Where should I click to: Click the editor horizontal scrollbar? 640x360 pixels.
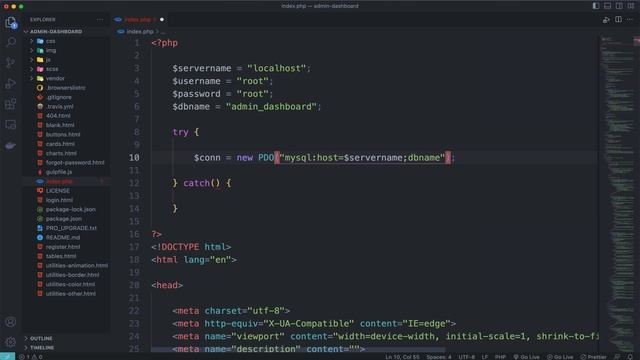(x=298, y=350)
